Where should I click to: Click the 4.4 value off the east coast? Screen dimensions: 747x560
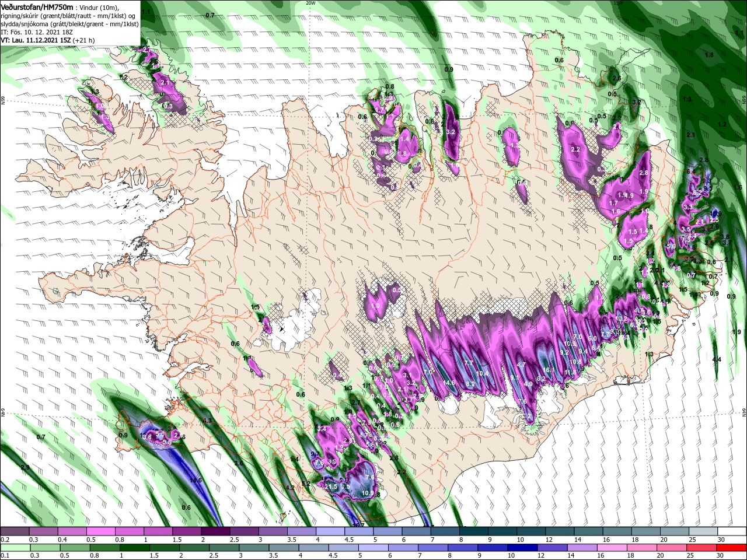pyautogui.click(x=717, y=360)
